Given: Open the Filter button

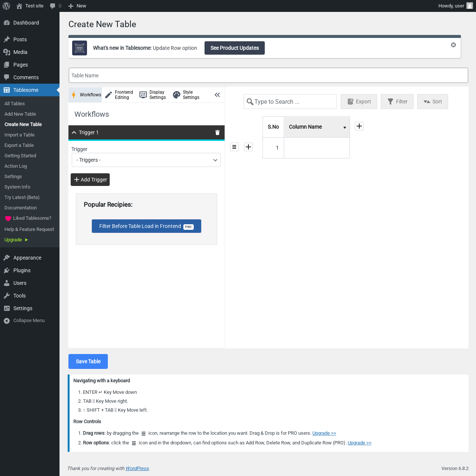Looking at the screenshot, I should (397, 102).
